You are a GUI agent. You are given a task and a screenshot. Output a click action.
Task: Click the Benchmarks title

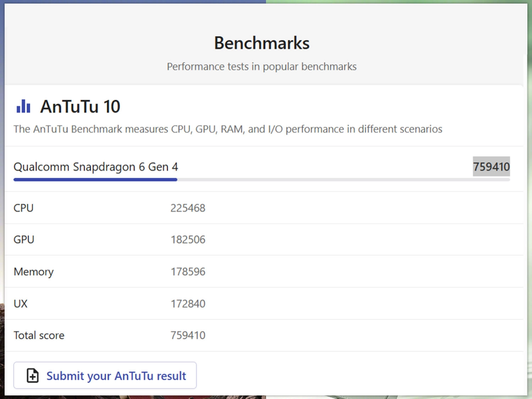(262, 43)
